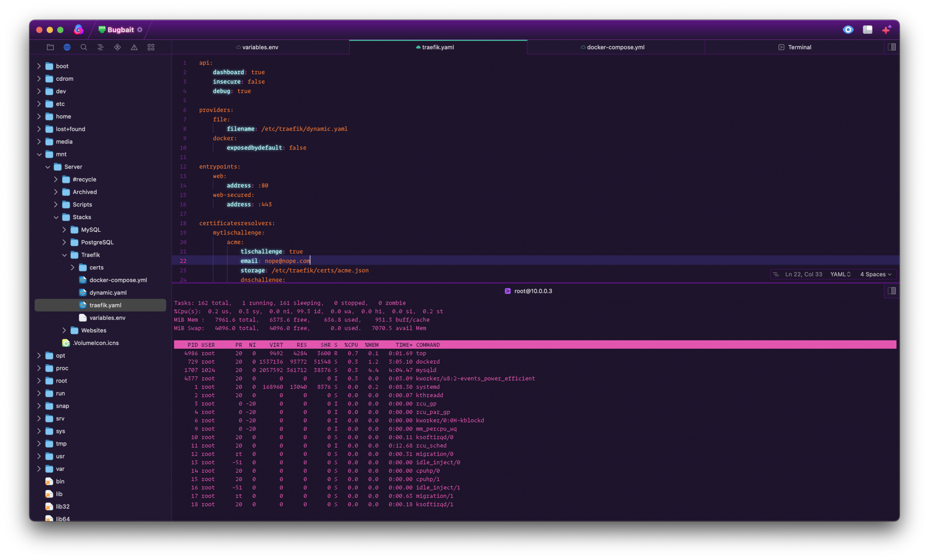Click the home folder icon
This screenshot has width=929, height=560.
tap(49, 117)
